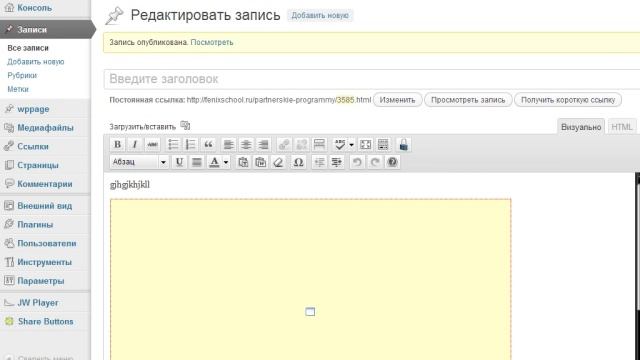Image resolution: width=640 pixels, height=360 pixels.
Task: Click Получить короткую ссылку button
Action: click(x=568, y=100)
